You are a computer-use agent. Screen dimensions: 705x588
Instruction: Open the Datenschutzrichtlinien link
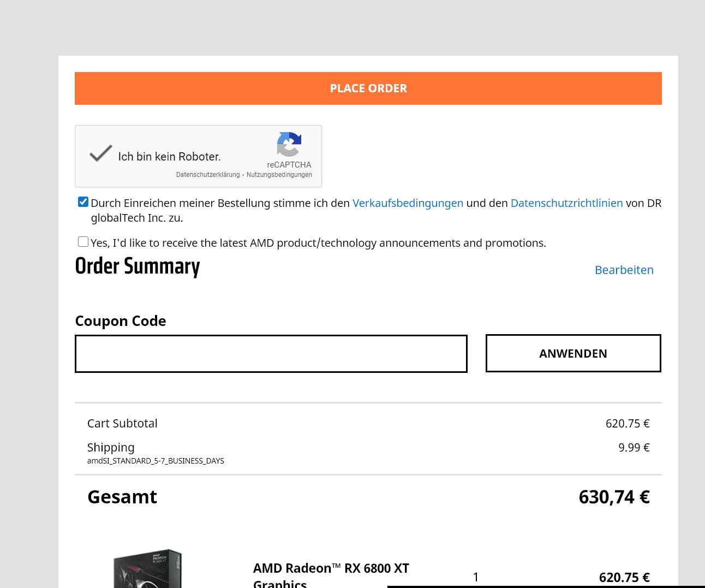pyautogui.click(x=566, y=203)
